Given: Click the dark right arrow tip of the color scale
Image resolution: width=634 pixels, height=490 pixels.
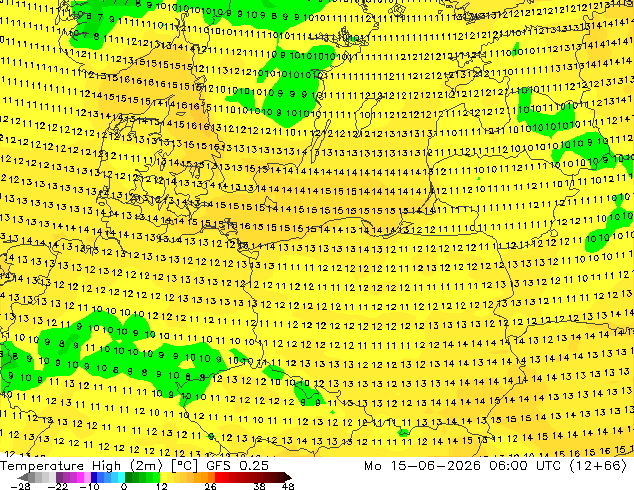Looking at the screenshot, I should (x=288, y=477).
